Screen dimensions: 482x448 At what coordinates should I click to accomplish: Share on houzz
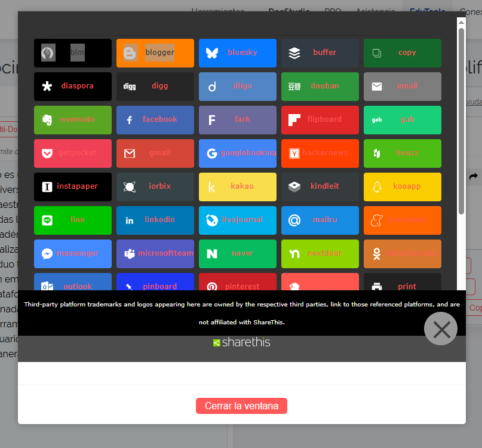click(403, 154)
